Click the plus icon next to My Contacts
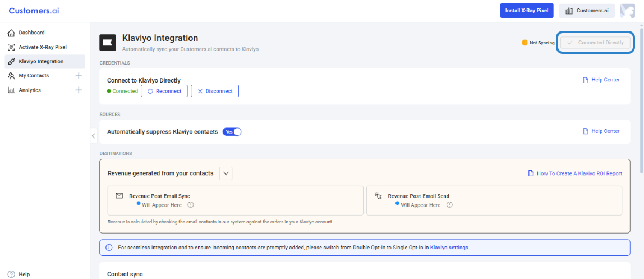 coord(79,76)
